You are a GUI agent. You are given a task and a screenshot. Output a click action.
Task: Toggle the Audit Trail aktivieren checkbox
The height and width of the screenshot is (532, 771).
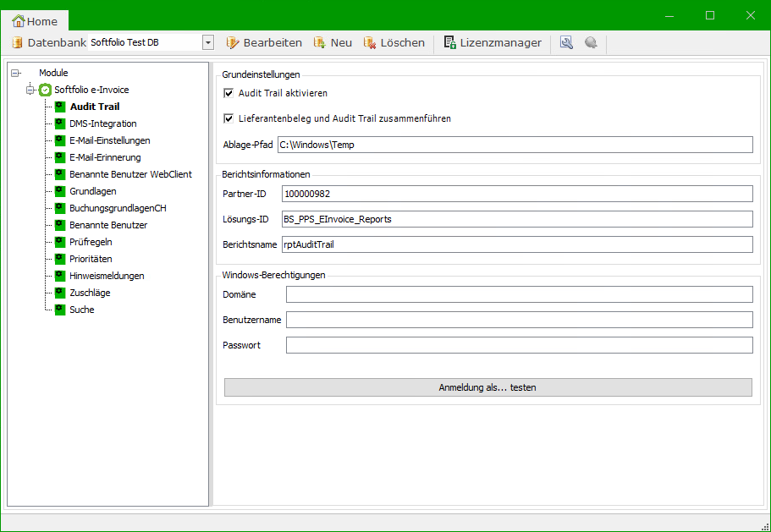229,93
